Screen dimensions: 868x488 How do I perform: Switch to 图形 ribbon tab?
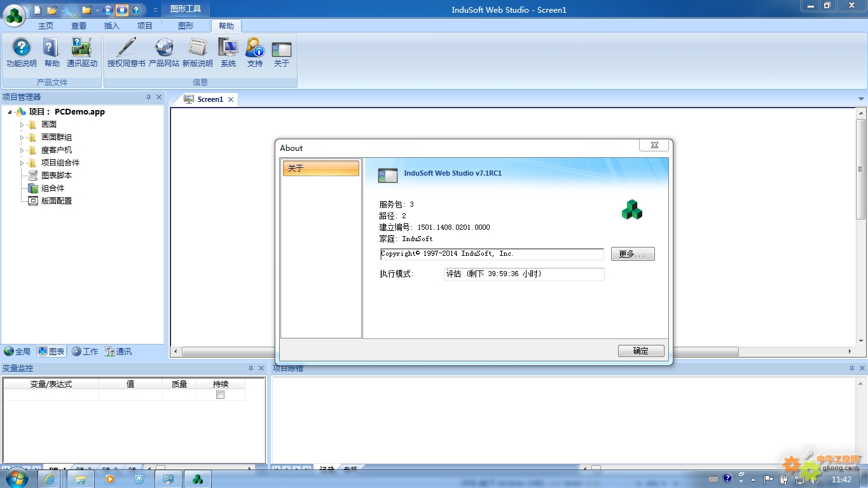186,26
